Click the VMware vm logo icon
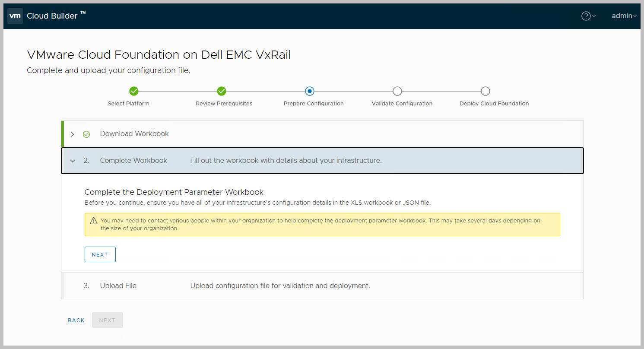 coord(15,16)
